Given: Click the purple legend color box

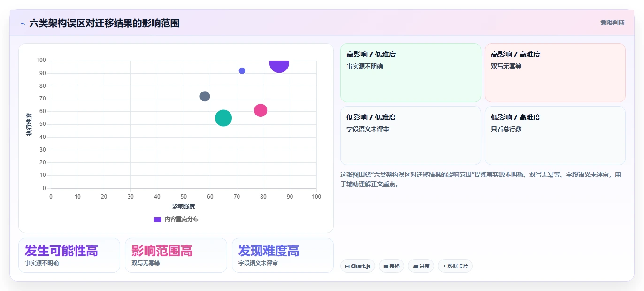Looking at the screenshot, I should (158, 219).
